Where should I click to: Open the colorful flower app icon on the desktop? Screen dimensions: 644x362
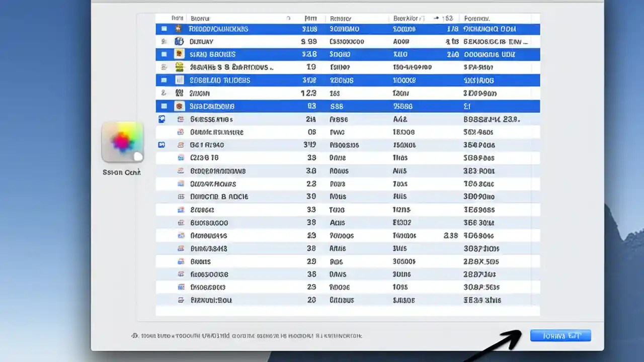pos(122,142)
